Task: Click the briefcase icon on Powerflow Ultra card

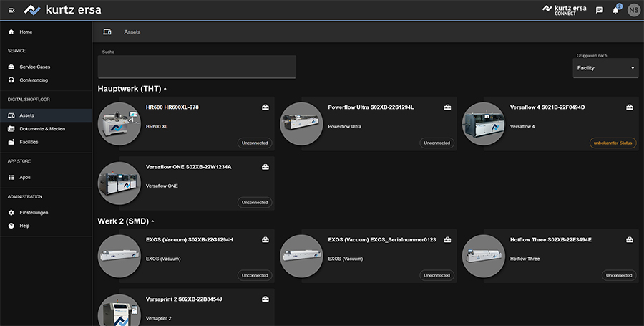Action: point(448,107)
